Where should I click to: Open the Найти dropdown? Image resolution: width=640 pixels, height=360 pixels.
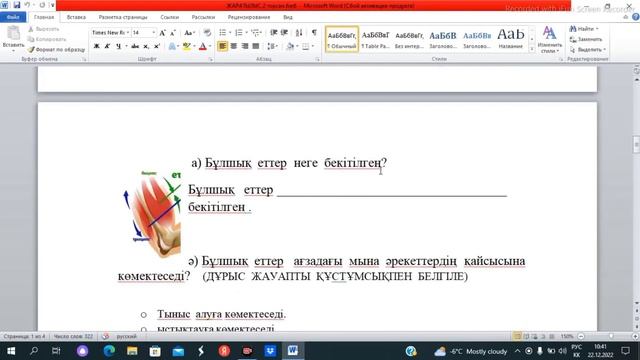click(597, 29)
